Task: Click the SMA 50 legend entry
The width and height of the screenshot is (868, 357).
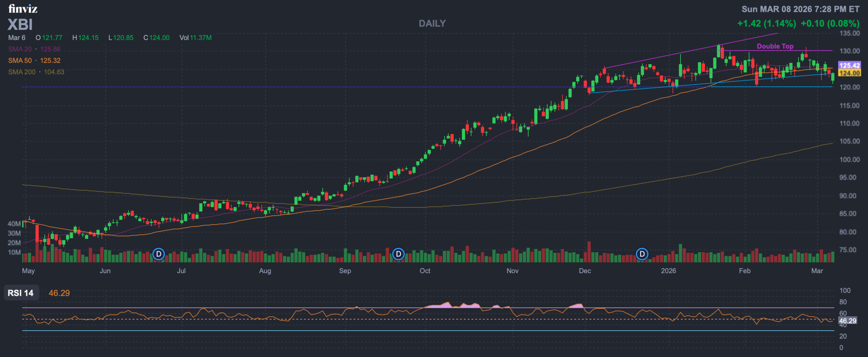Action: point(34,60)
